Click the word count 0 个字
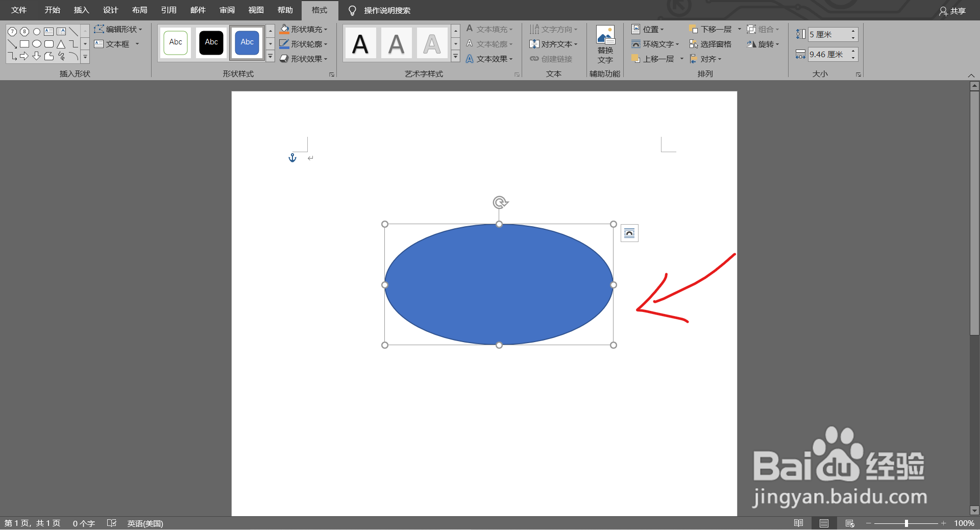The image size is (980, 530). [x=84, y=523]
